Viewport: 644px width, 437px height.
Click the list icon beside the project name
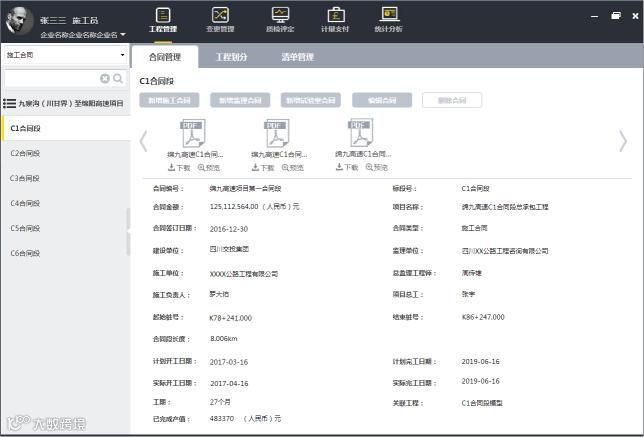[9, 103]
